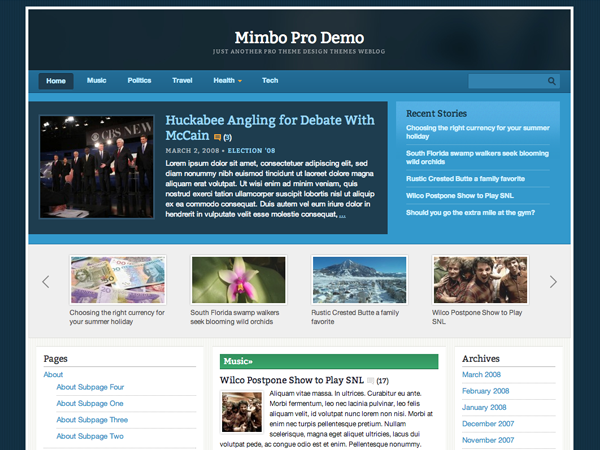Open Wilco Postpone Show to Play SNL title
Image resolution: width=600 pixels, height=450 pixels.
click(x=292, y=380)
